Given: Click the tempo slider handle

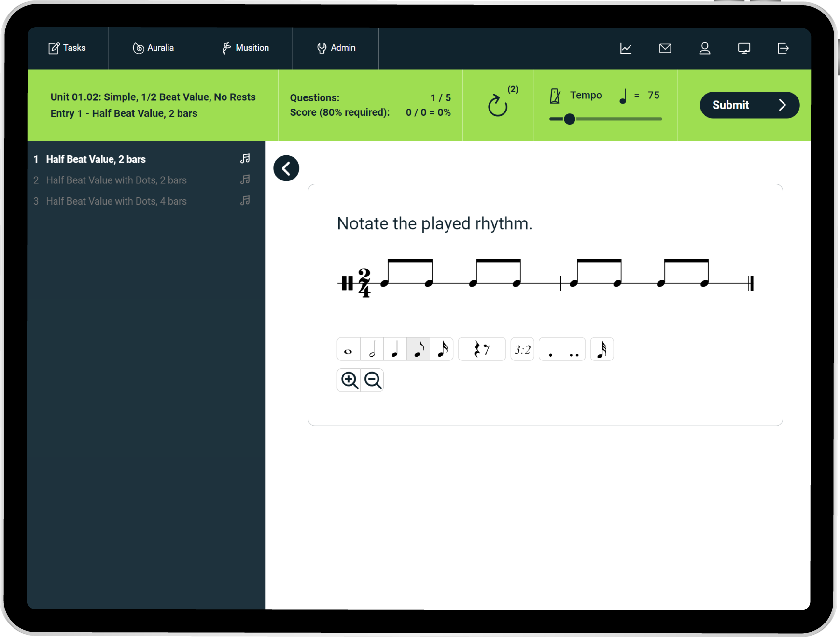Looking at the screenshot, I should (x=569, y=119).
